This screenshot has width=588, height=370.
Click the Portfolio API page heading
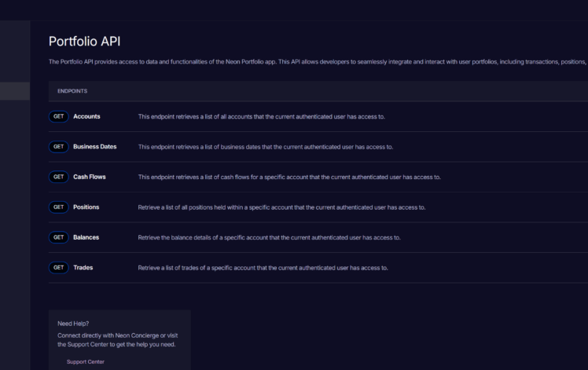(84, 42)
